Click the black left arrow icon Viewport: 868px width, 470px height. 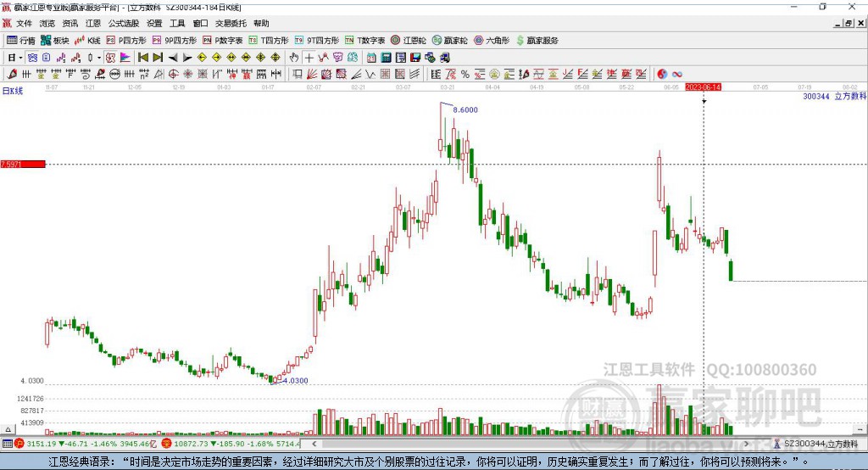click(173, 57)
